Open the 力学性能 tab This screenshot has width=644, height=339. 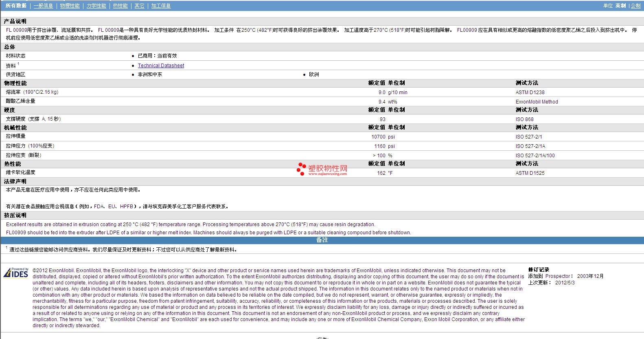(96, 6)
